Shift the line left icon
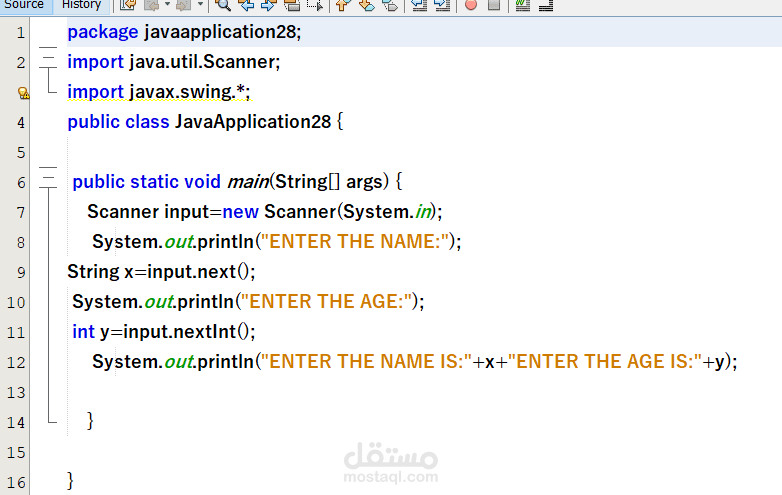Viewport: 782px width, 495px height. pos(419,5)
